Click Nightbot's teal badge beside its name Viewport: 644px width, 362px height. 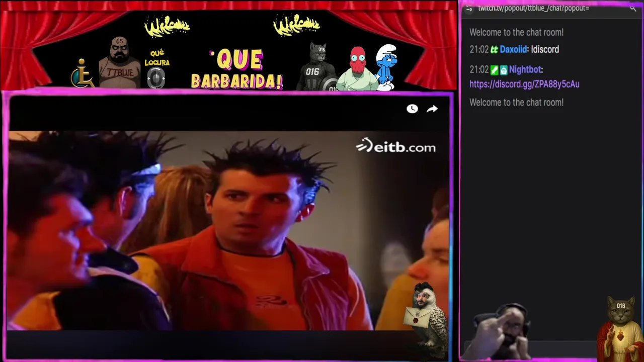(x=504, y=70)
